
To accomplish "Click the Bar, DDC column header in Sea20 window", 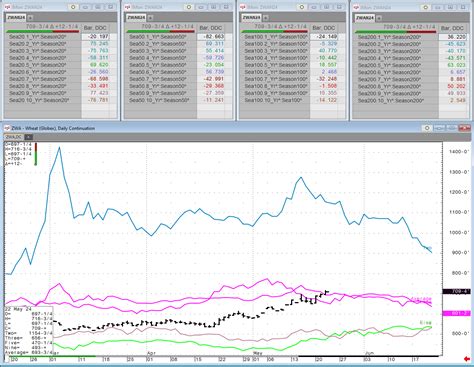I will click(x=95, y=28).
